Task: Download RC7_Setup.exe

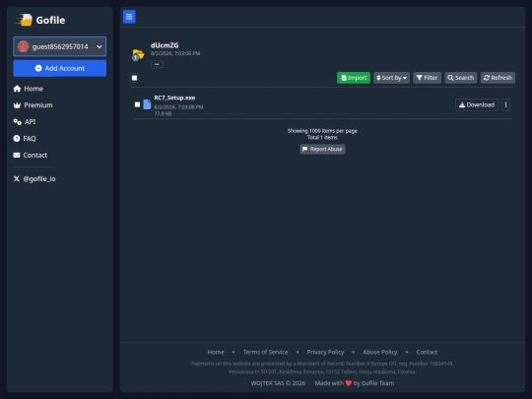Action: click(x=477, y=104)
